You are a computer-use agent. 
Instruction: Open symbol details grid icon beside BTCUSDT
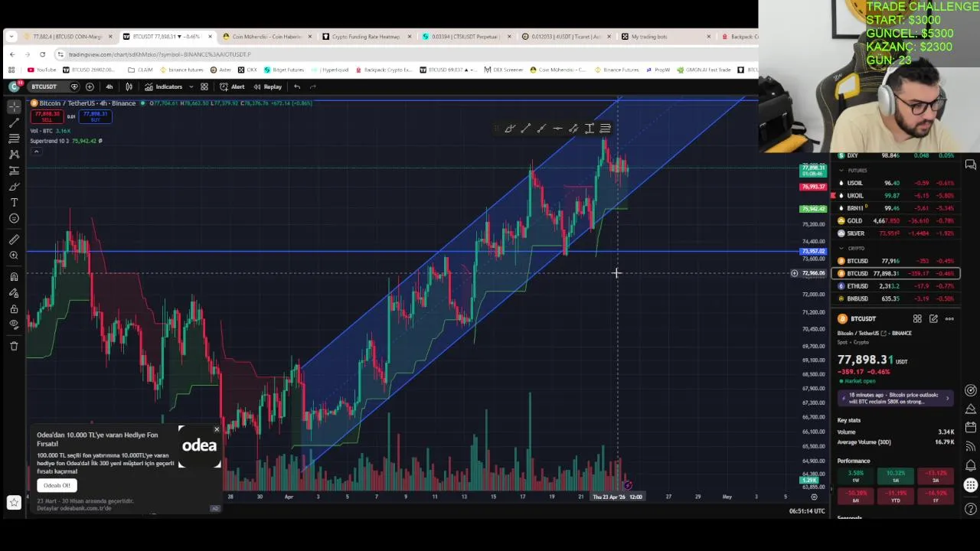coord(917,319)
